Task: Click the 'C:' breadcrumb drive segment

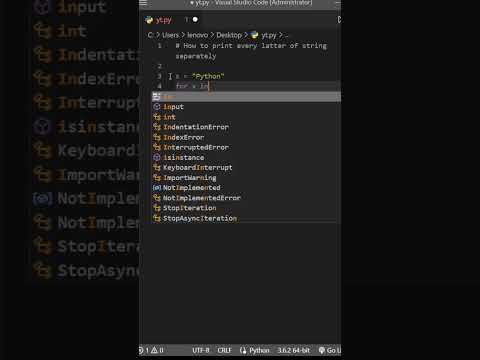Action: tap(151, 35)
